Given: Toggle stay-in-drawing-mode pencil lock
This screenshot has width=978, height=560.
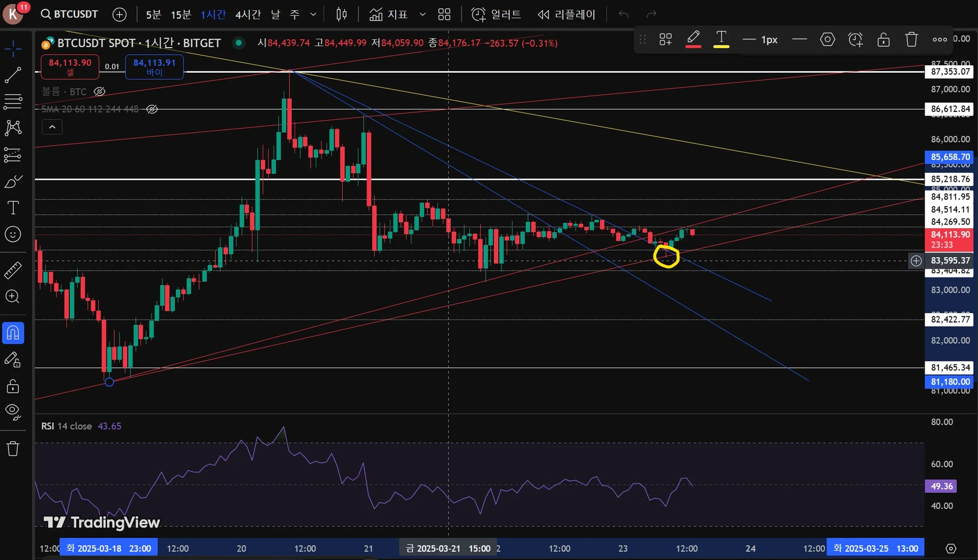Looking at the screenshot, I should click(13, 360).
